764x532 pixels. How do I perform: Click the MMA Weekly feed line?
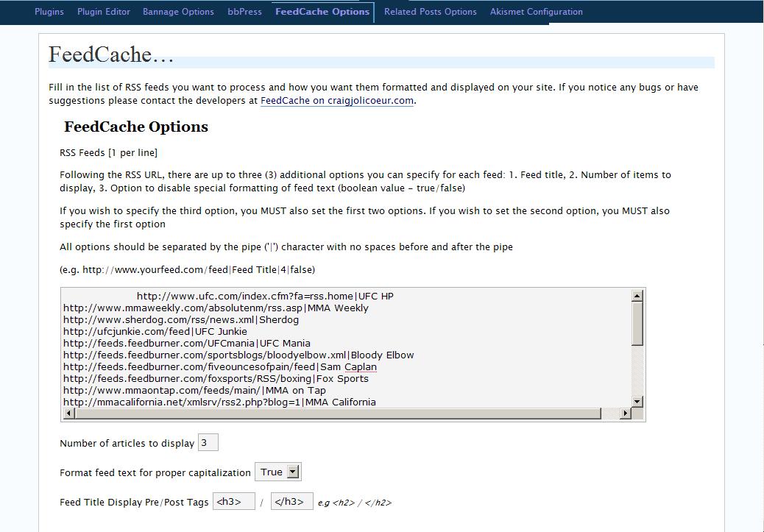click(216, 308)
